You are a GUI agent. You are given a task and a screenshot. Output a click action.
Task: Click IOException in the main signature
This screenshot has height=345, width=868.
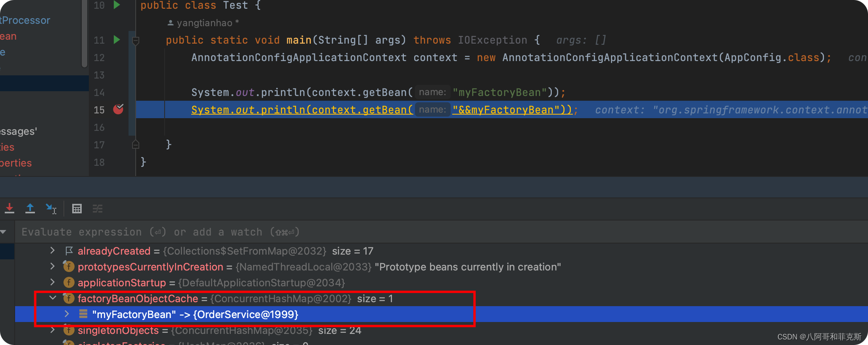click(x=493, y=40)
